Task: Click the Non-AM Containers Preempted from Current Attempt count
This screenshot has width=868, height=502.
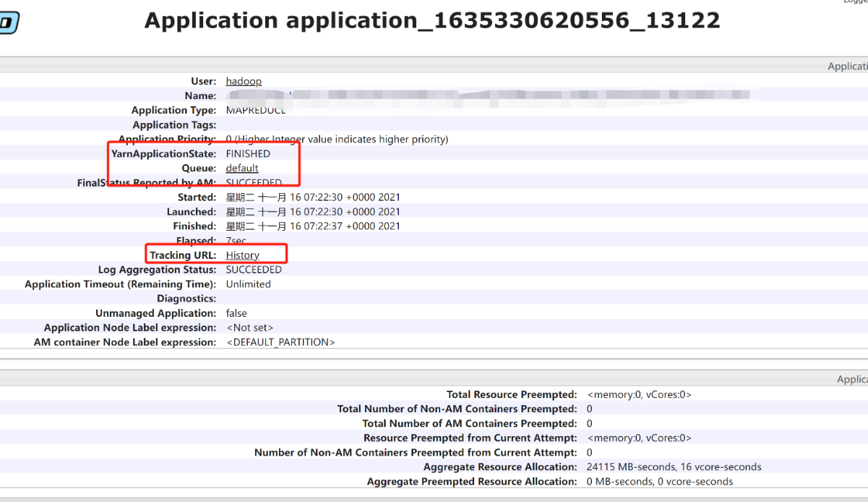Action: [x=590, y=453]
